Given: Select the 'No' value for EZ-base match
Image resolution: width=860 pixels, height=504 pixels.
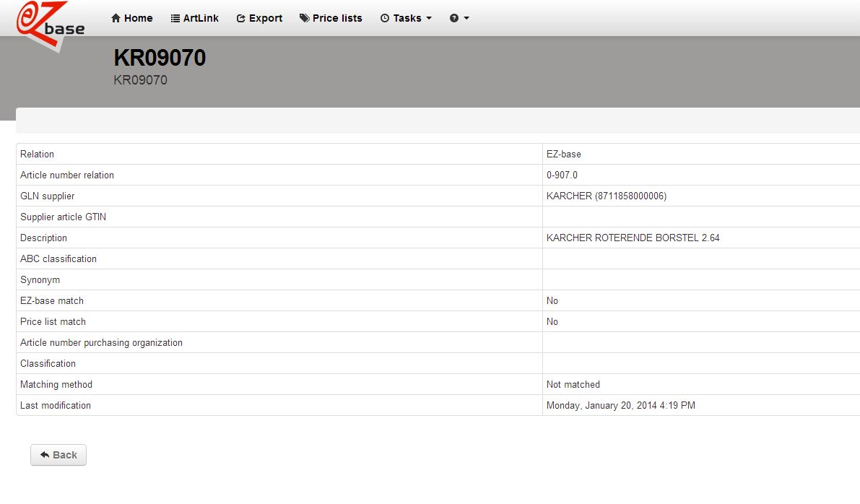Looking at the screenshot, I should pos(552,300).
